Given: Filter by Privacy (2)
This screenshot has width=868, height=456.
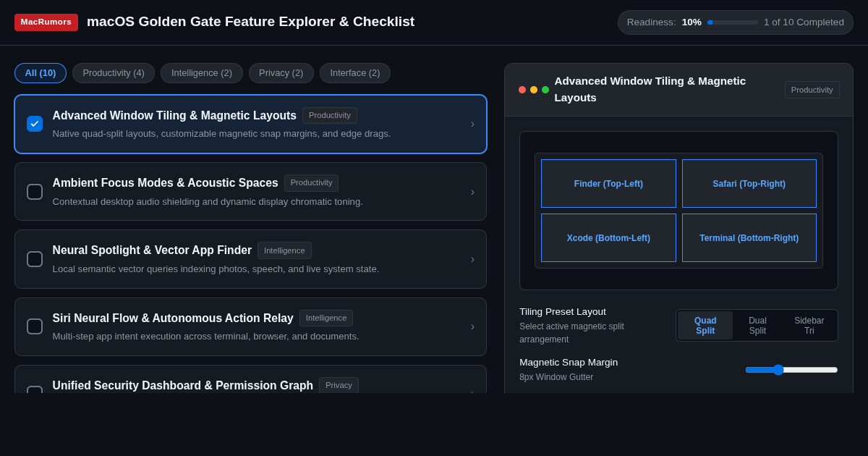Looking at the screenshot, I should point(281,73).
